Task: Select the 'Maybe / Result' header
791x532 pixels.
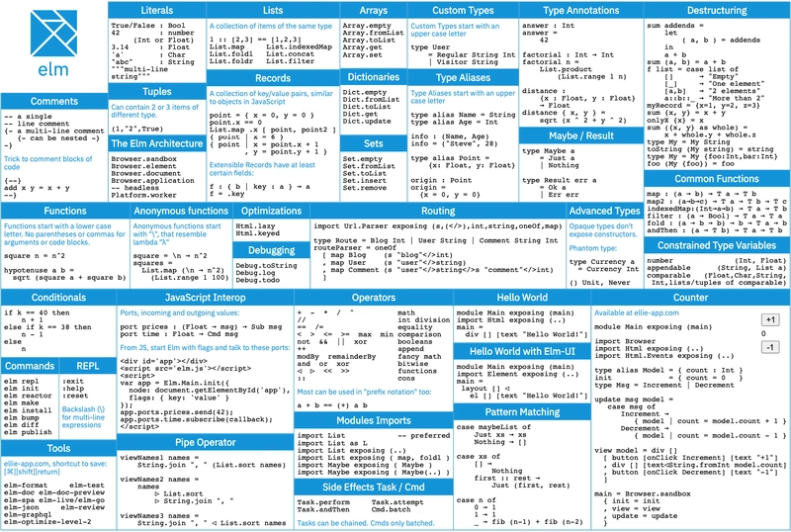Action: [580, 135]
